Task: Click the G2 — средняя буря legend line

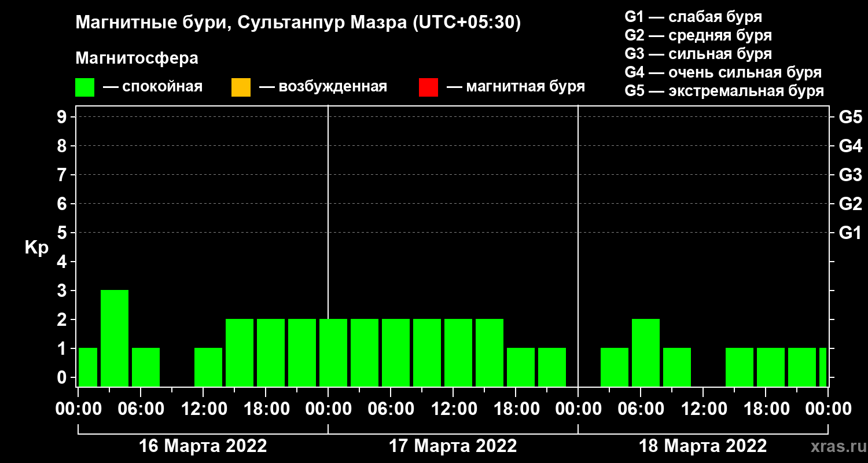Action: tap(698, 35)
